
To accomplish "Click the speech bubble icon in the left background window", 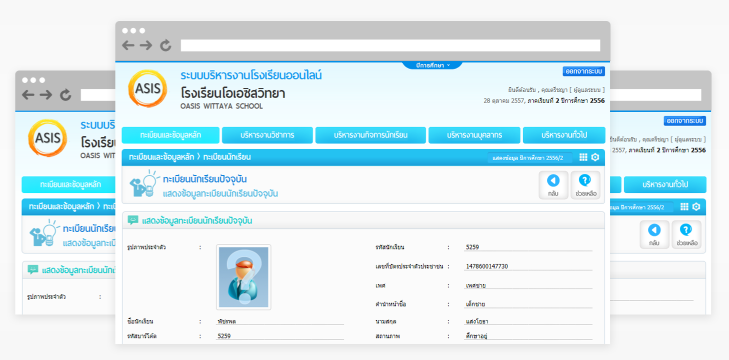I will (x=33, y=270).
